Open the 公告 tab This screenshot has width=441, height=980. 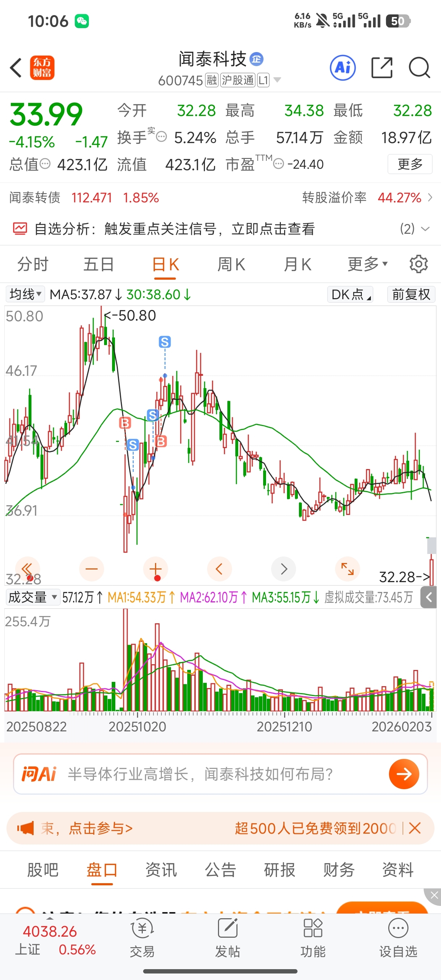point(221,870)
